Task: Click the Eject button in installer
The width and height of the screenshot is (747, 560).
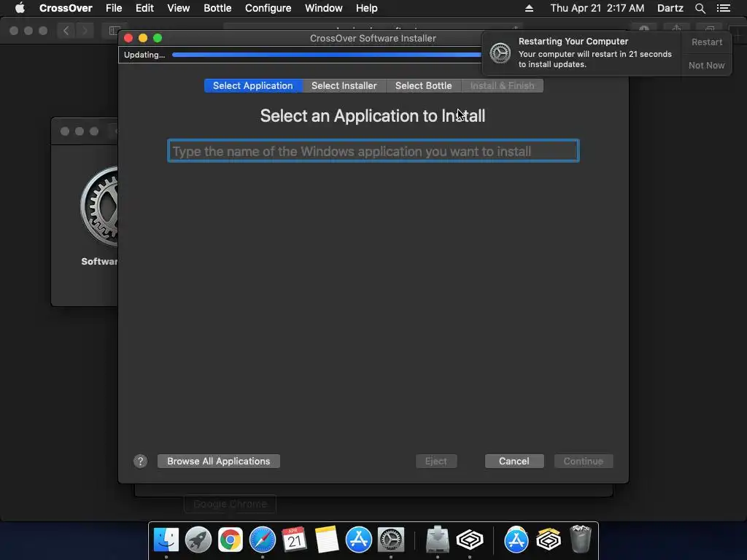Action: [x=436, y=461]
